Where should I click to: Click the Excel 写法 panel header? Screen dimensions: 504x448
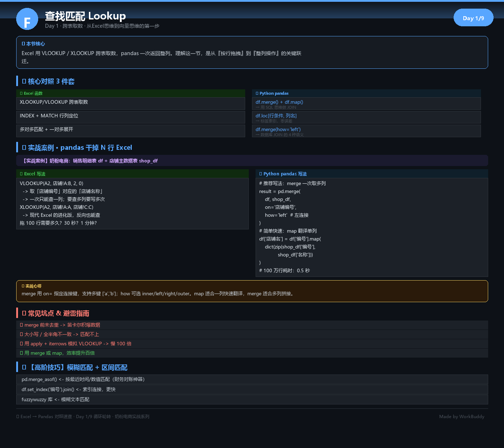[132, 174]
